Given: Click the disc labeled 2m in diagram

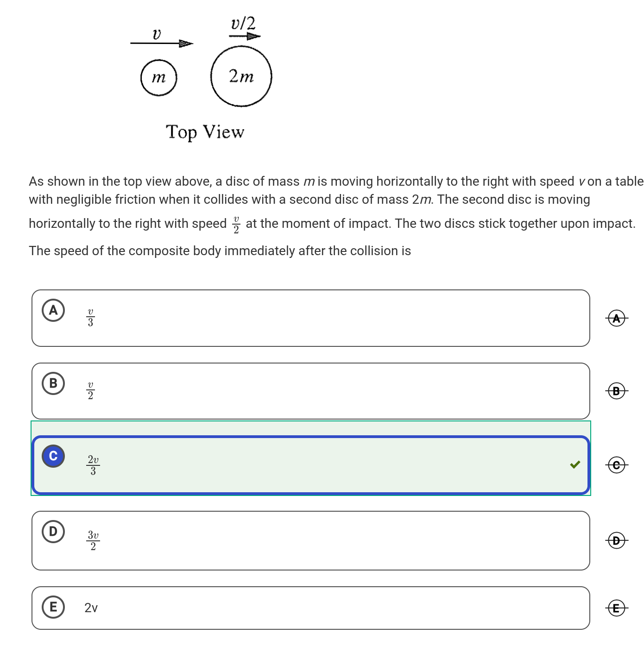Looking at the screenshot, I should 241,76.
